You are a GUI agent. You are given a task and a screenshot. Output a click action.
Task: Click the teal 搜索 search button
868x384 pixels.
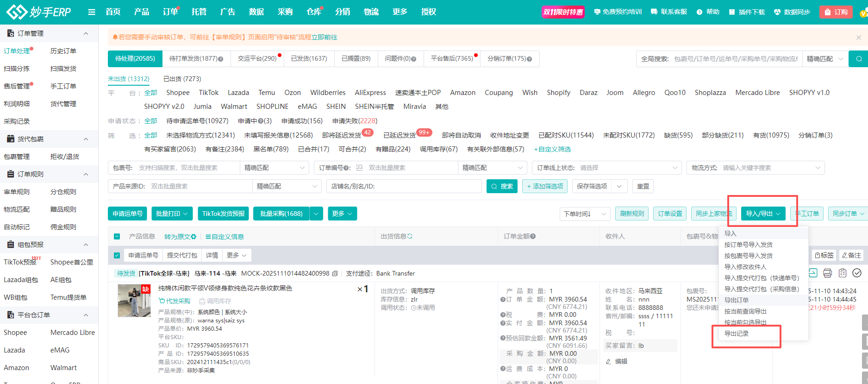(x=502, y=186)
